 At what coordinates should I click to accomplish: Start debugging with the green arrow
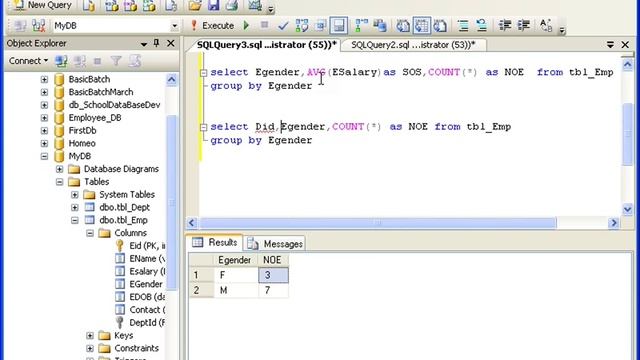pyautogui.click(x=246, y=26)
